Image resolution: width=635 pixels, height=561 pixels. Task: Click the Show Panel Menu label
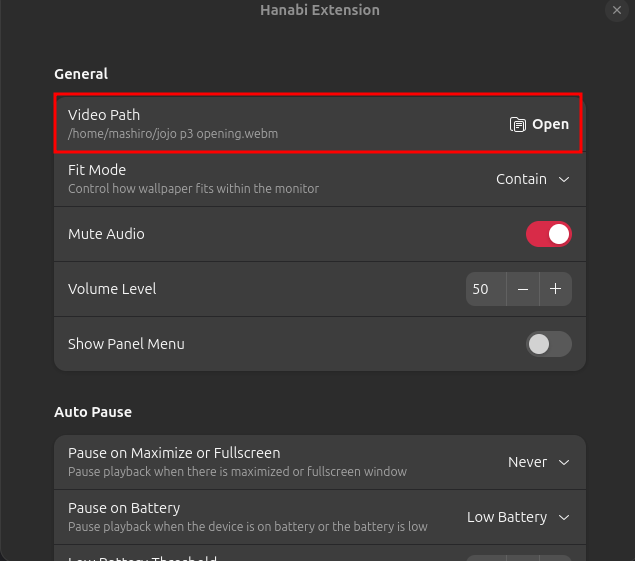click(126, 344)
